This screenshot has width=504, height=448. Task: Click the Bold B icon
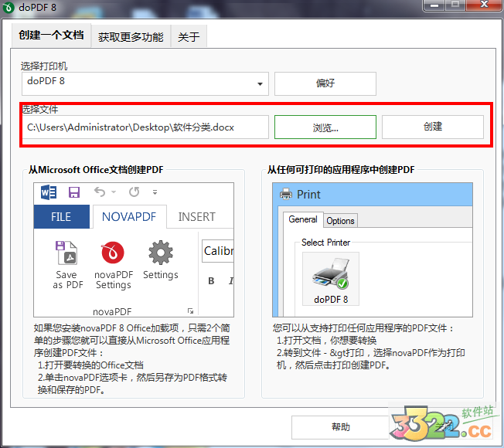click(211, 280)
